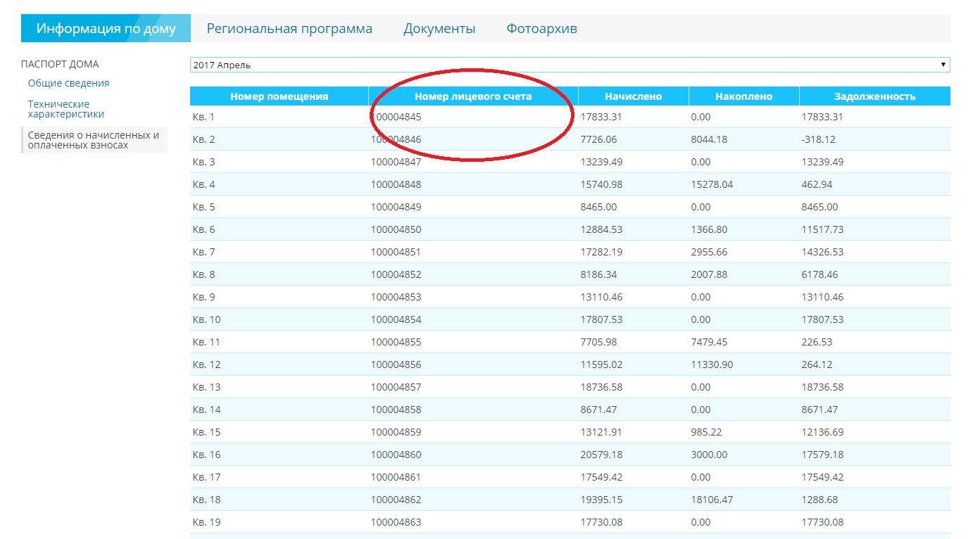Select the Информация по дому tab
This screenshot has width=980, height=539.
pyautogui.click(x=106, y=29)
